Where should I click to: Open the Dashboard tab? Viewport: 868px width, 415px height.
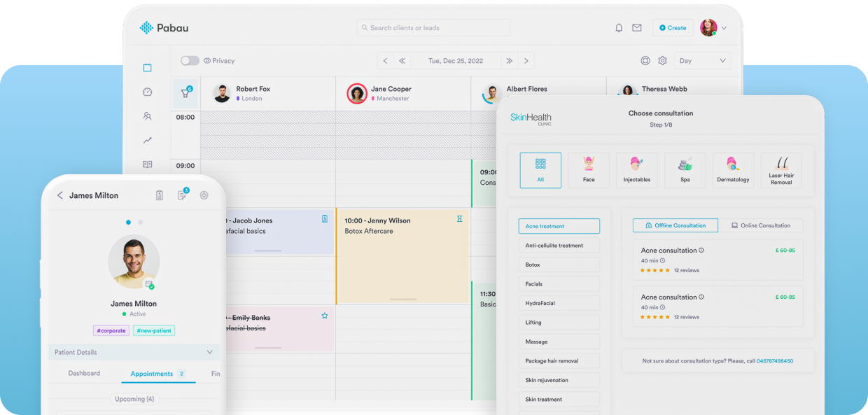click(84, 374)
